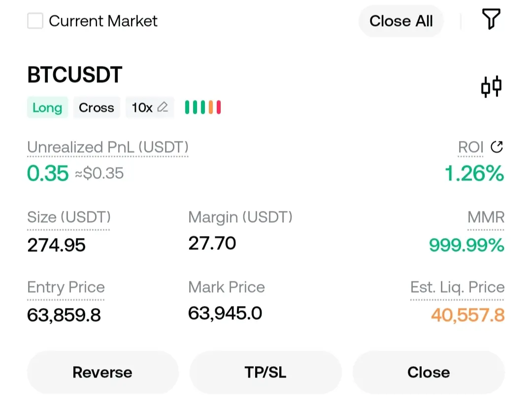This screenshot has height=410, width=532.
Task: Tap the leverage edit pencil icon
Action: [163, 107]
